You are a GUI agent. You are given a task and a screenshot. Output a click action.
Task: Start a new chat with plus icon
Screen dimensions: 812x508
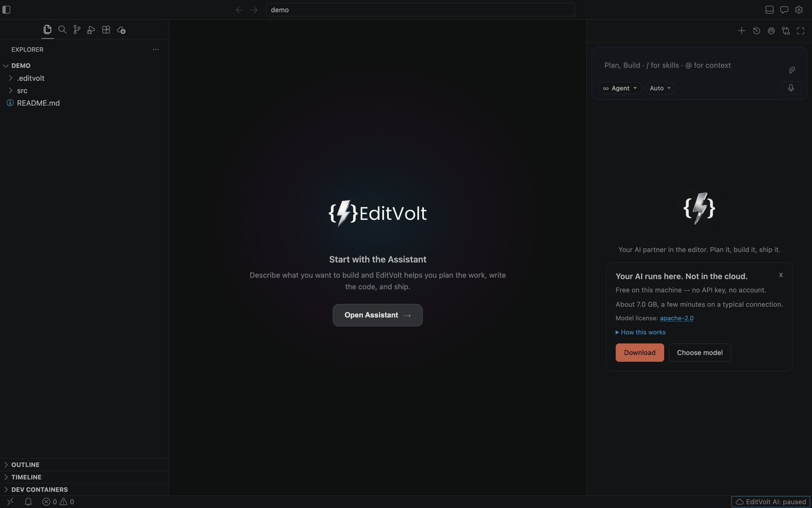click(741, 31)
